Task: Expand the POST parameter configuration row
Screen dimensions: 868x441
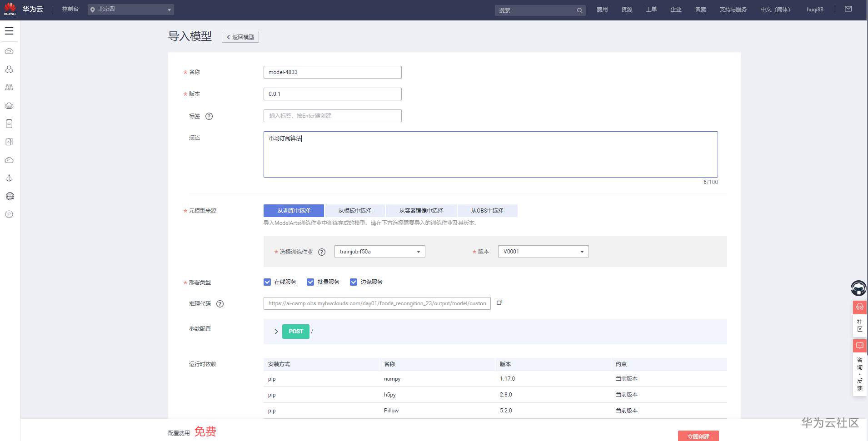Action: coord(276,332)
